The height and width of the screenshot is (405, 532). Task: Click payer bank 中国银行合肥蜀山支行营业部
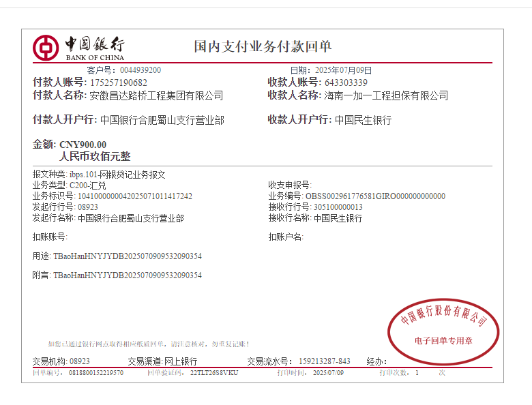click(162, 120)
